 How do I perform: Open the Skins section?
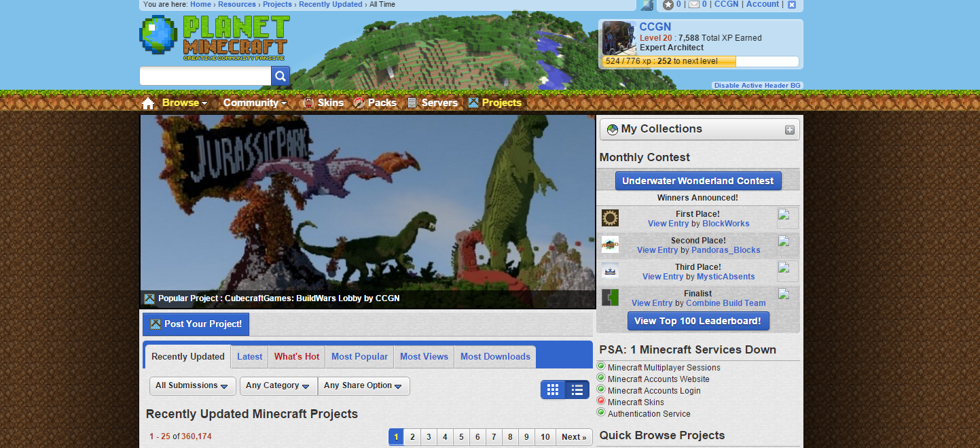tap(323, 103)
